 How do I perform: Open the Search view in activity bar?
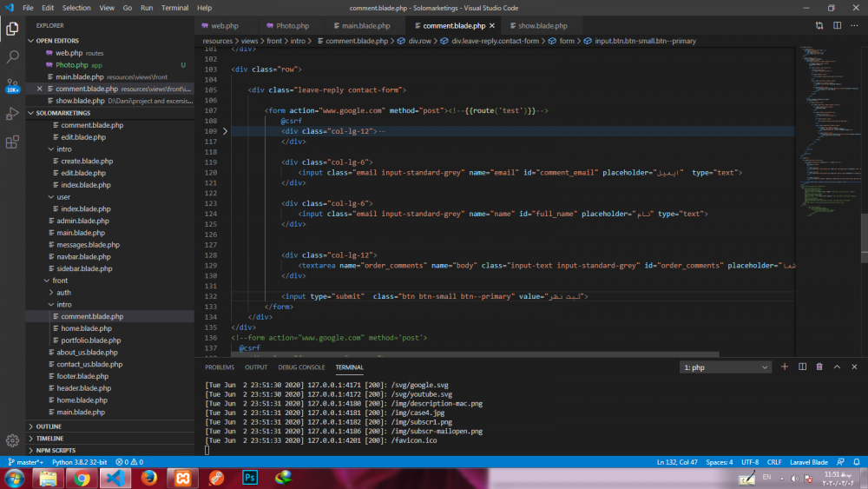click(13, 57)
